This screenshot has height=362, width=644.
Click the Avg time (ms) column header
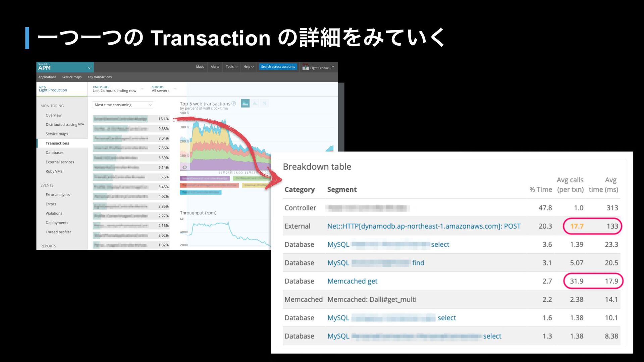point(603,185)
